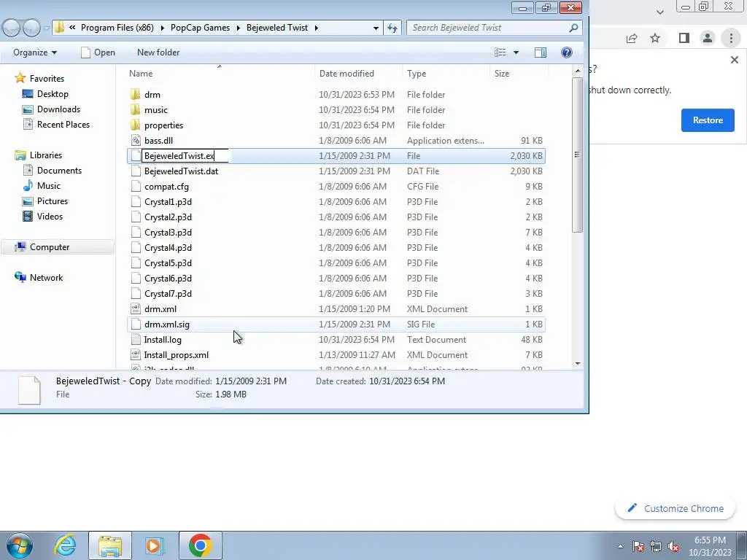Change view with the views icon
Screen dimensions: 747x560
500,52
